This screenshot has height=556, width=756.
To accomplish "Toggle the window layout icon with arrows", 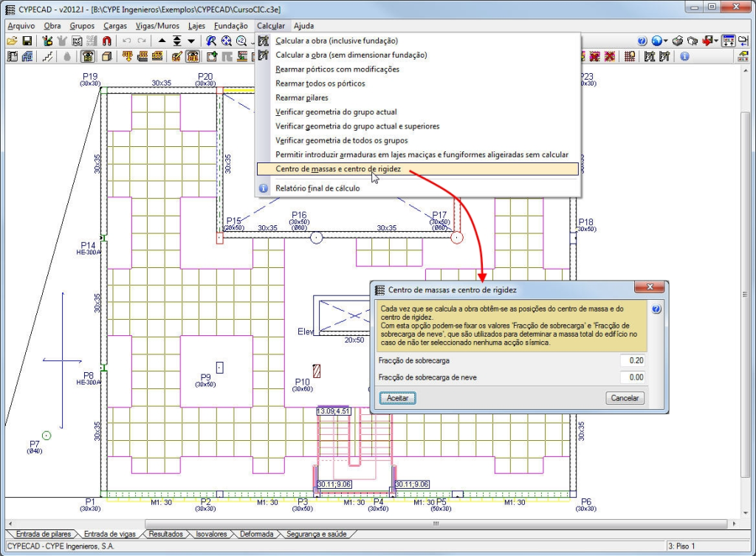I will coord(729,41).
